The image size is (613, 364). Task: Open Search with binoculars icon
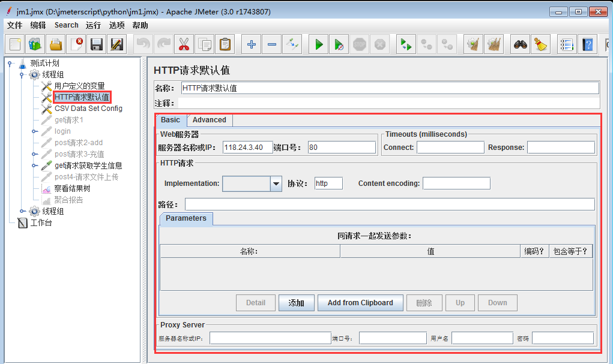[x=521, y=44]
